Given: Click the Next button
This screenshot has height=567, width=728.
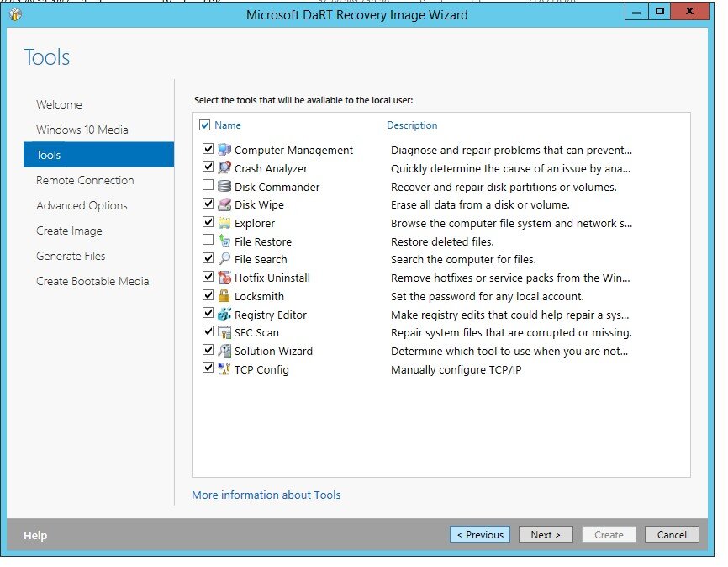Looking at the screenshot, I should coord(546,534).
